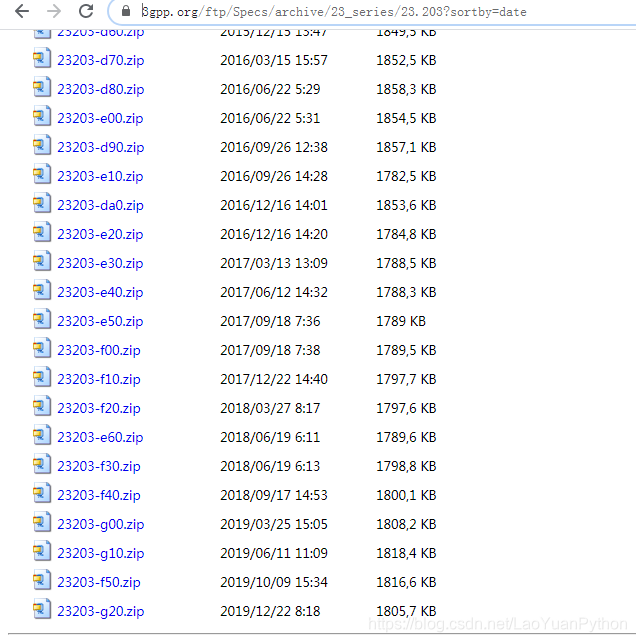
Task: Click the 23203-e30.zip link
Action: pos(100,263)
